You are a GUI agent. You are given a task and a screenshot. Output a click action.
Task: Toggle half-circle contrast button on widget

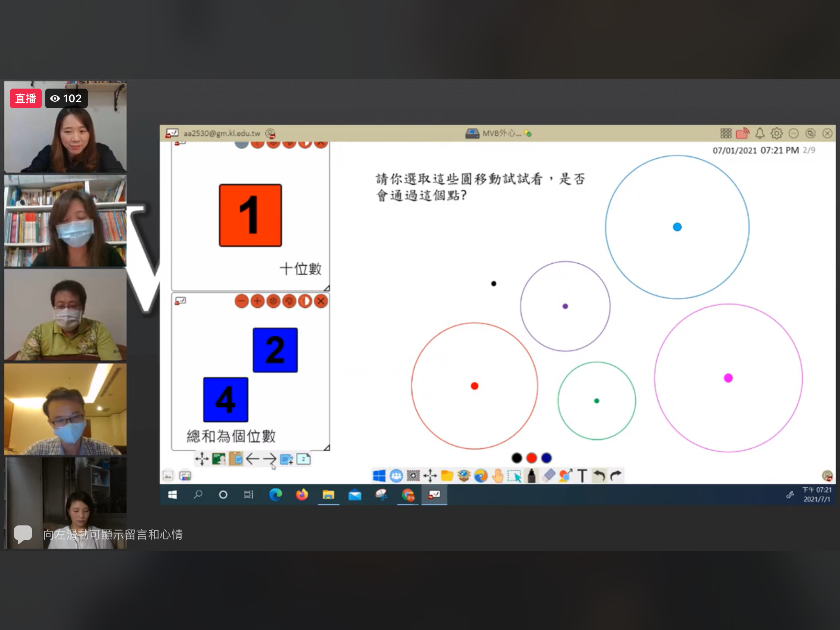pos(305,301)
